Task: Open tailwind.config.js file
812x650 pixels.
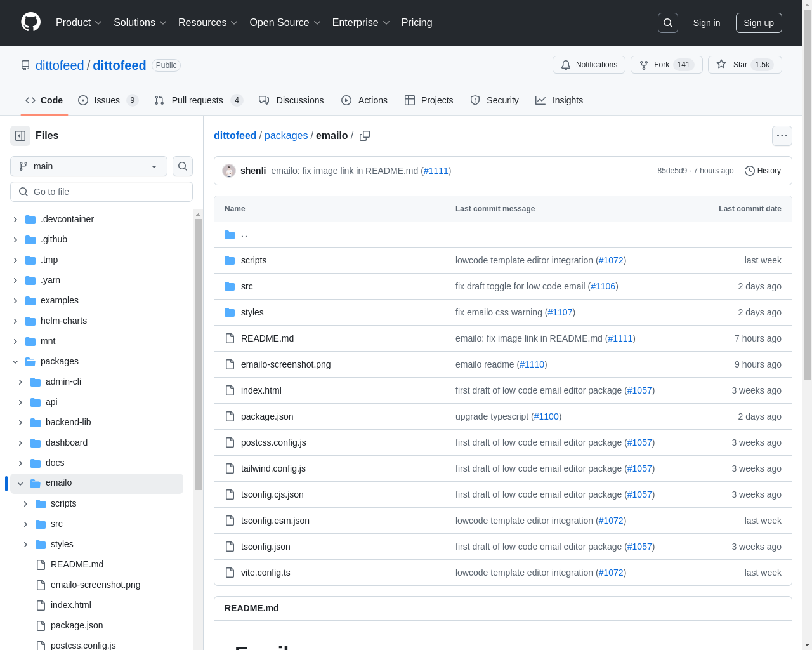Action: tap(273, 468)
